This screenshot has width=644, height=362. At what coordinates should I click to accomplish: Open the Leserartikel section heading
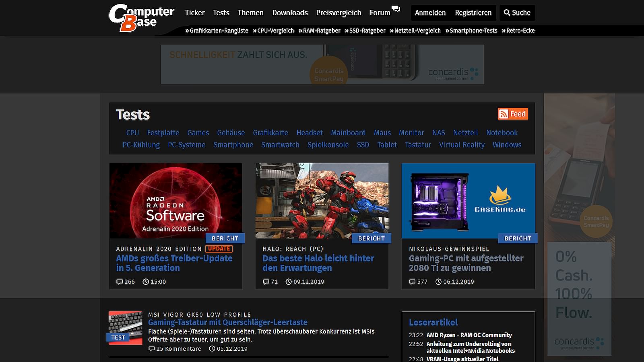433,322
